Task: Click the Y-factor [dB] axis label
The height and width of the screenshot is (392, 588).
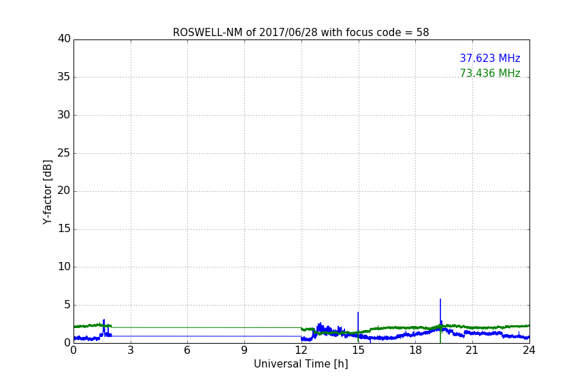Action: click(x=47, y=192)
